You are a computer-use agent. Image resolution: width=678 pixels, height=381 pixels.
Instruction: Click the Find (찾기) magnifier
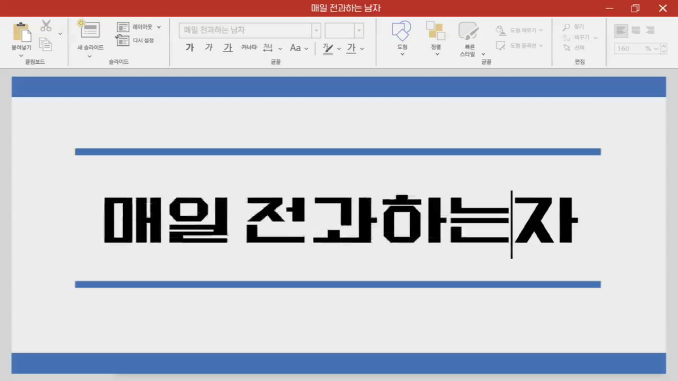pos(566,27)
